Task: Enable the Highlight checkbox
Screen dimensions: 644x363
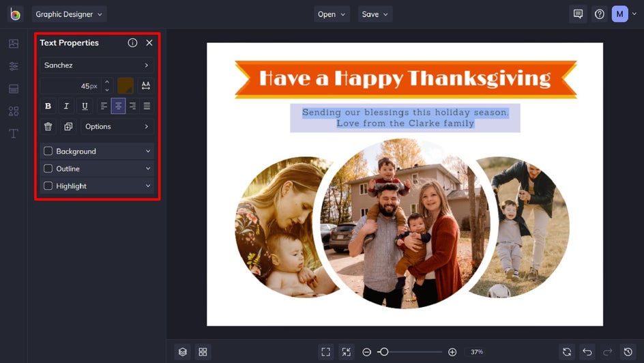Action: (x=48, y=186)
